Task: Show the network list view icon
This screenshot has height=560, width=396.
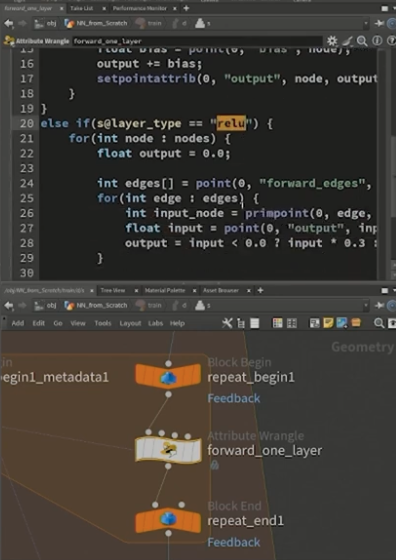Action: click(255, 323)
